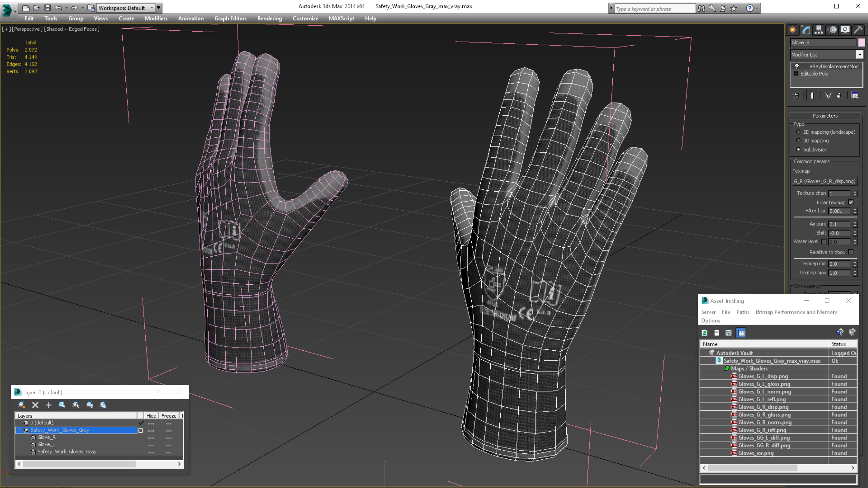This screenshot has height=488, width=868.
Task: Select the 3D mapping radio button
Action: tap(798, 140)
